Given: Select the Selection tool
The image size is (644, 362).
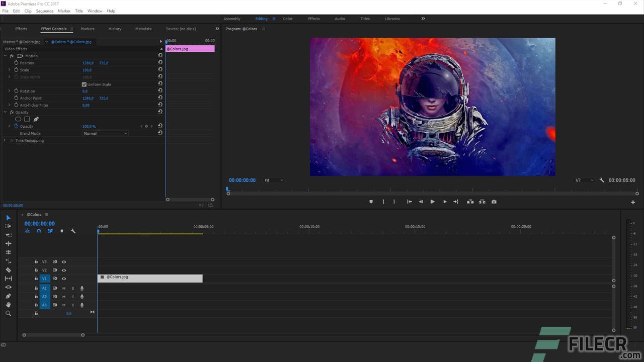Looking at the screenshot, I should pos(8,217).
